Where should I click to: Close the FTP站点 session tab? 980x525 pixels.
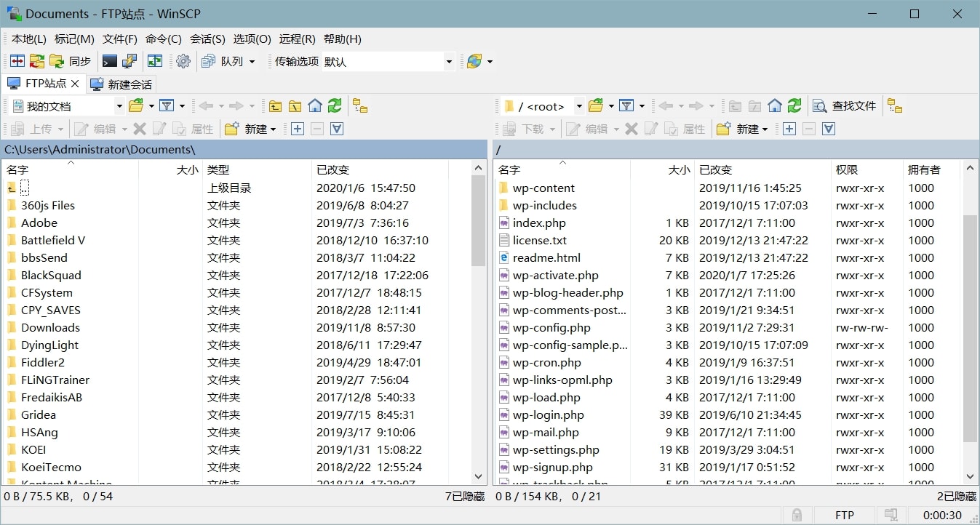(x=75, y=84)
